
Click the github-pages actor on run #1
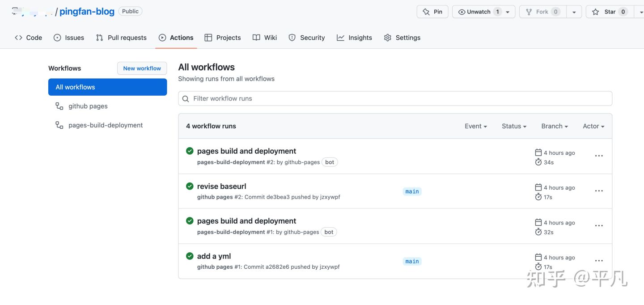[301, 232]
